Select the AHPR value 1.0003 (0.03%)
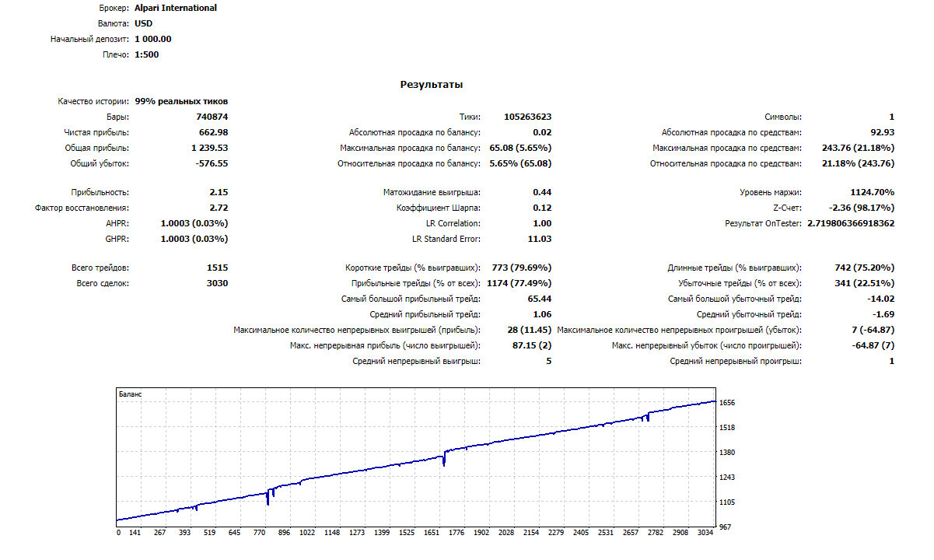Screen dimensions: 934x560 point(194,223)
